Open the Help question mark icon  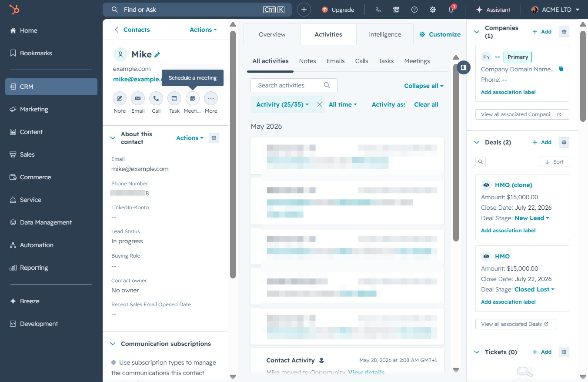pyautogui.click(x=414, y=10)
